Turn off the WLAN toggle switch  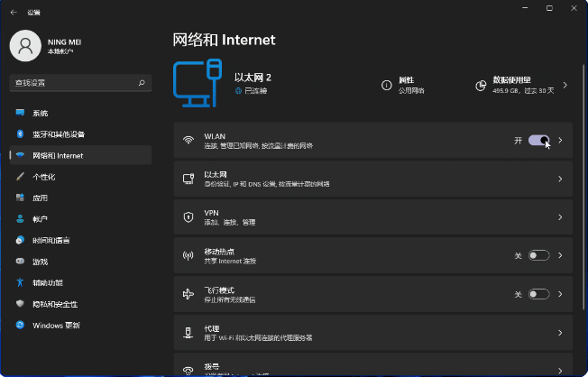[538, 141]
